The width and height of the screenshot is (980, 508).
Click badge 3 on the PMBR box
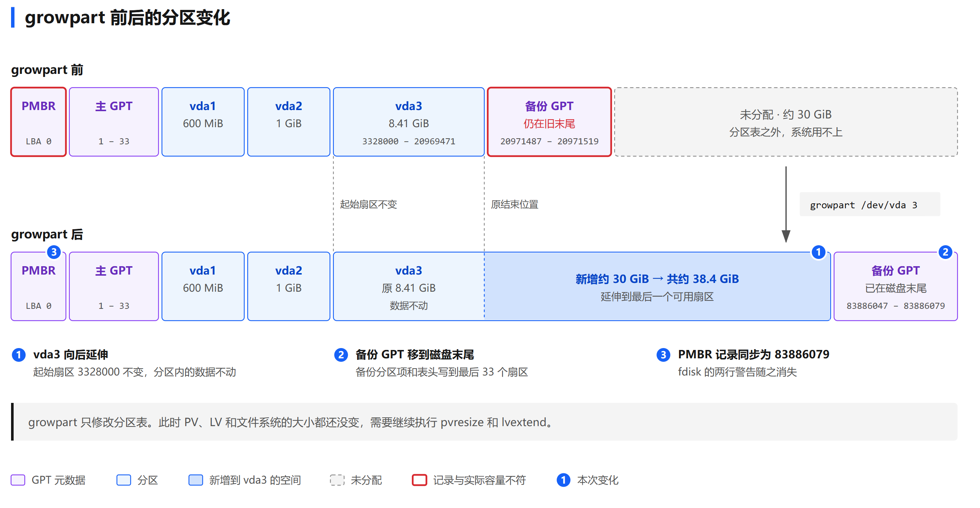coord(54,252)
